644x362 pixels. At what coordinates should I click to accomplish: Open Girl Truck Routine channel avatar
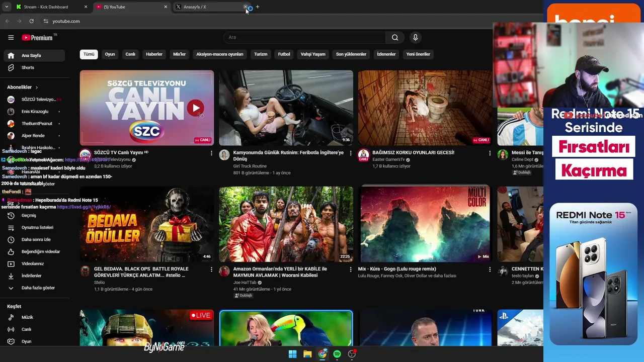224,155
